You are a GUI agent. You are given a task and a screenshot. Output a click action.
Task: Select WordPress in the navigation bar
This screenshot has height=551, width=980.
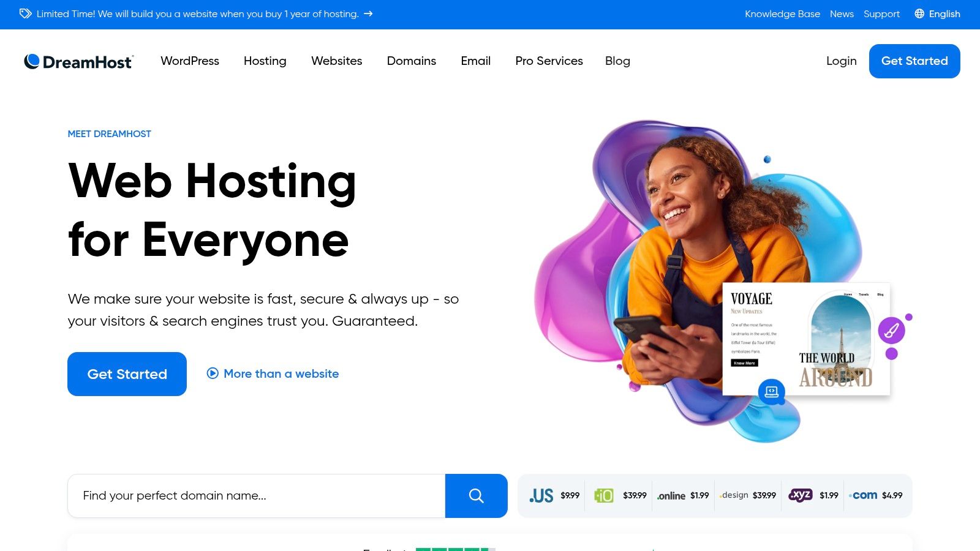click(x=190, y=61)
